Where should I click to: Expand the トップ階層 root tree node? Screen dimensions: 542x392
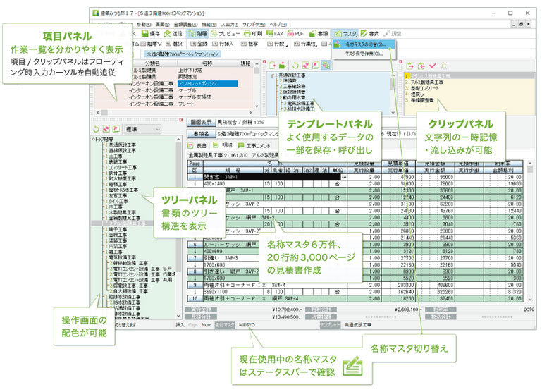(95, 140)
